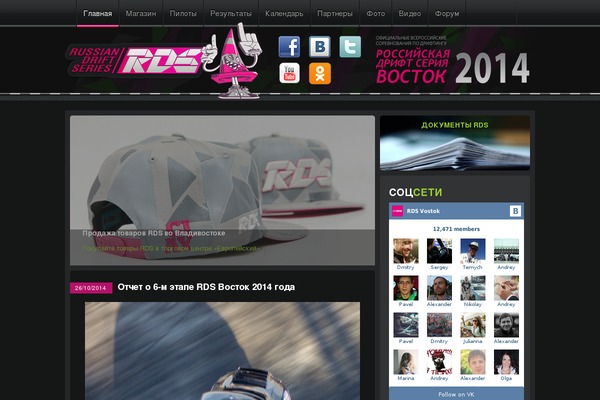Click the name Sergey under avatar

pyautogui.click(x=439, y=267)
